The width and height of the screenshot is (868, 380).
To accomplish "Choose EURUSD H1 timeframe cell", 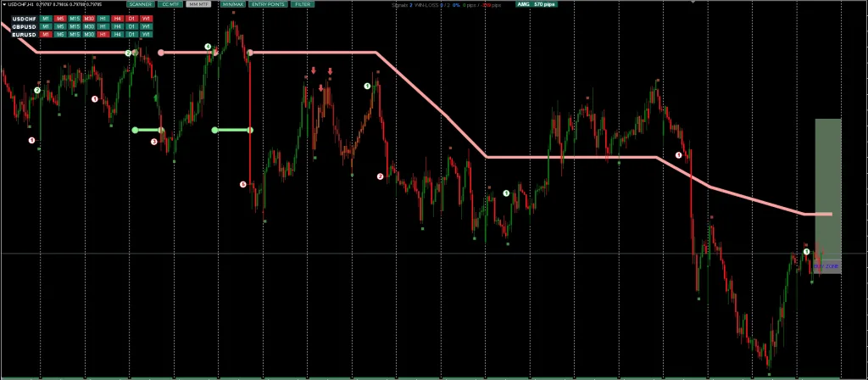I will tap(103, 34).
